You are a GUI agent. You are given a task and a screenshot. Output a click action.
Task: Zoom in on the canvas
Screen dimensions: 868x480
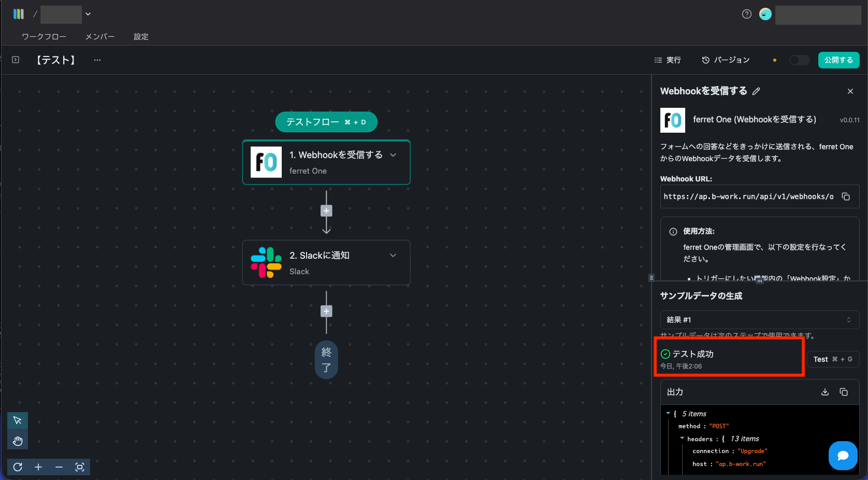pyautogui.click(x=38, y=467)
